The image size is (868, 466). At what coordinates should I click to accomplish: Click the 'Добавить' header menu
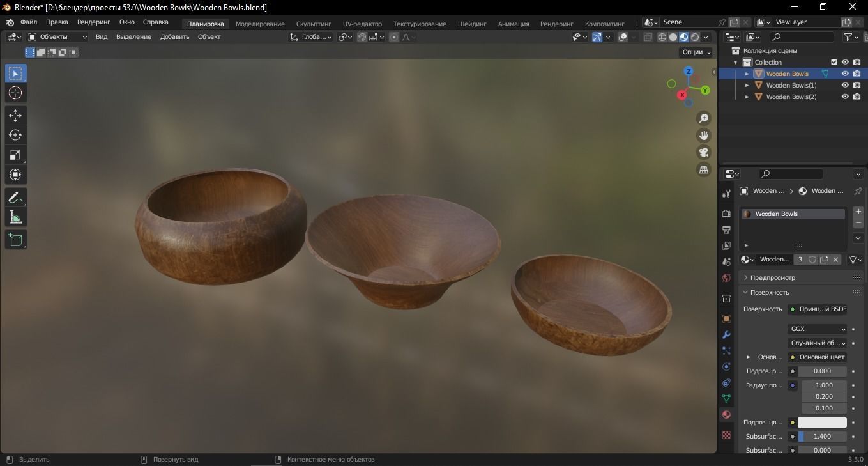click(x=174, y=37)
